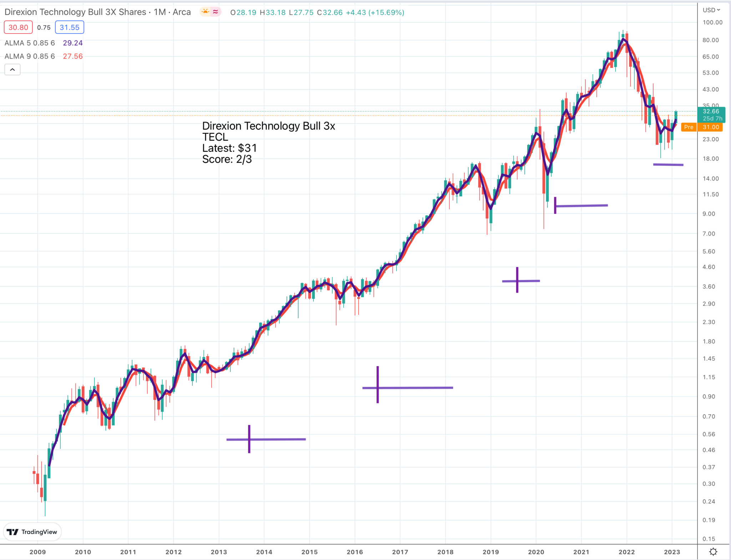Click the red sell price 30.80 button
The image size is (731, 560).
pyautogui.click(x=18, y=27)
